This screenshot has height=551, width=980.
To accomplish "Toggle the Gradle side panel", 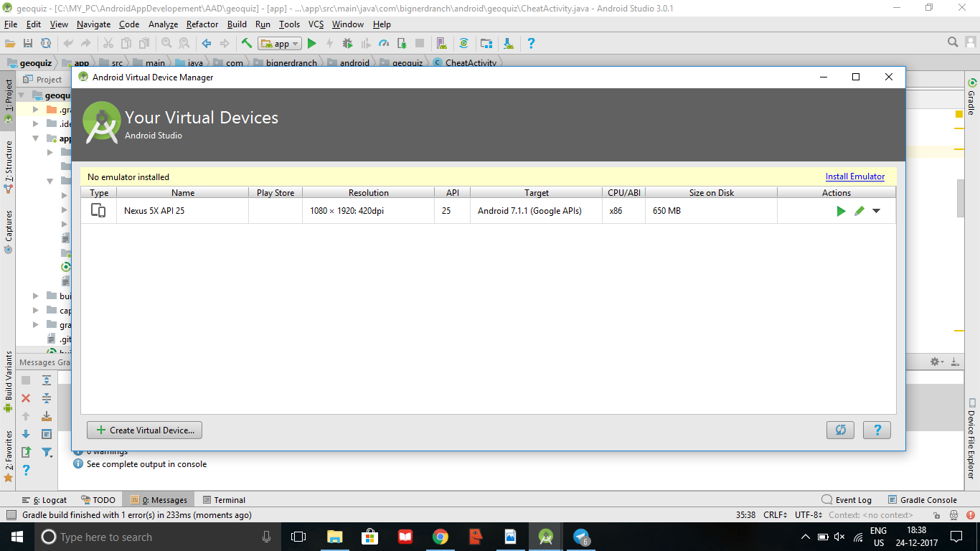I will 972,96.
